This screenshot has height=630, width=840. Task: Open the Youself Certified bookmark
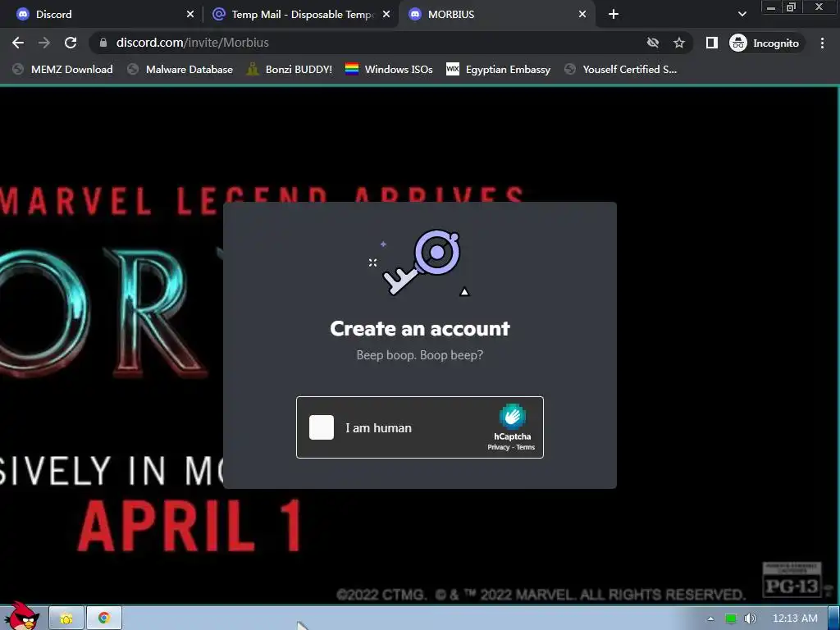[620, 69]
